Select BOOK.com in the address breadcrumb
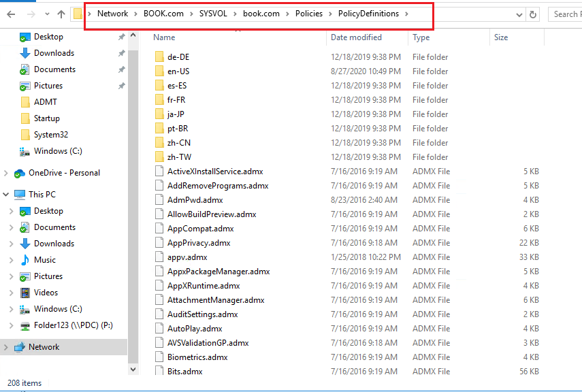The width and height of the screenshot is (582, 392). (163, 14)
